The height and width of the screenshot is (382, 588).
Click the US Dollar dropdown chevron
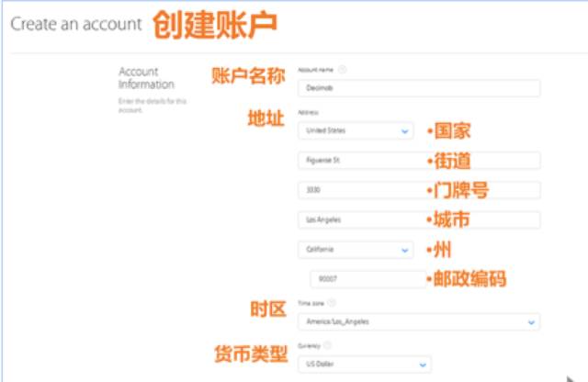pyautogui.click(x=422, y=365)
